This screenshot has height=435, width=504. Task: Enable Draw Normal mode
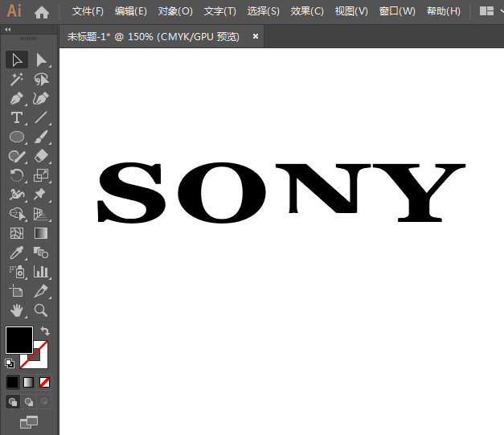pyautogui.click(x=13, y=401)
